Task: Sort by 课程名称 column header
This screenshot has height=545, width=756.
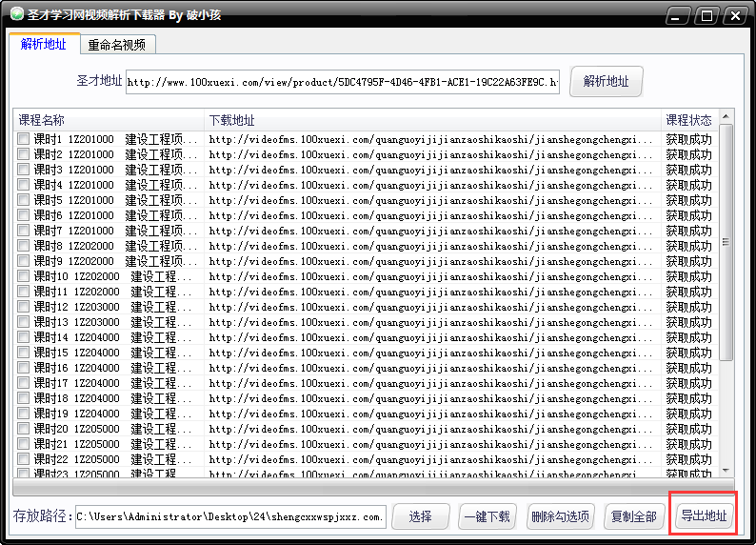Action: (109, 120)
